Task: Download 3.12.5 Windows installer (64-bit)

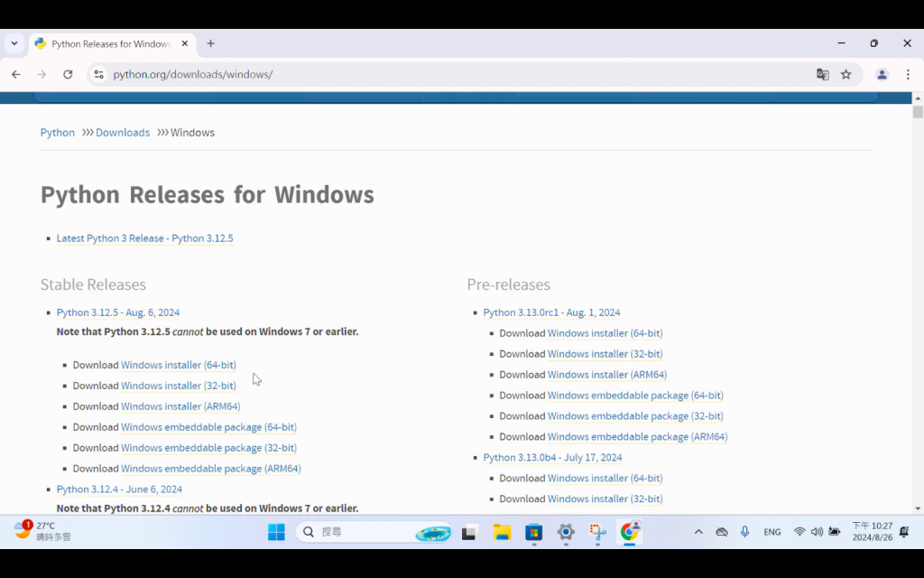Action: point(179,365)
